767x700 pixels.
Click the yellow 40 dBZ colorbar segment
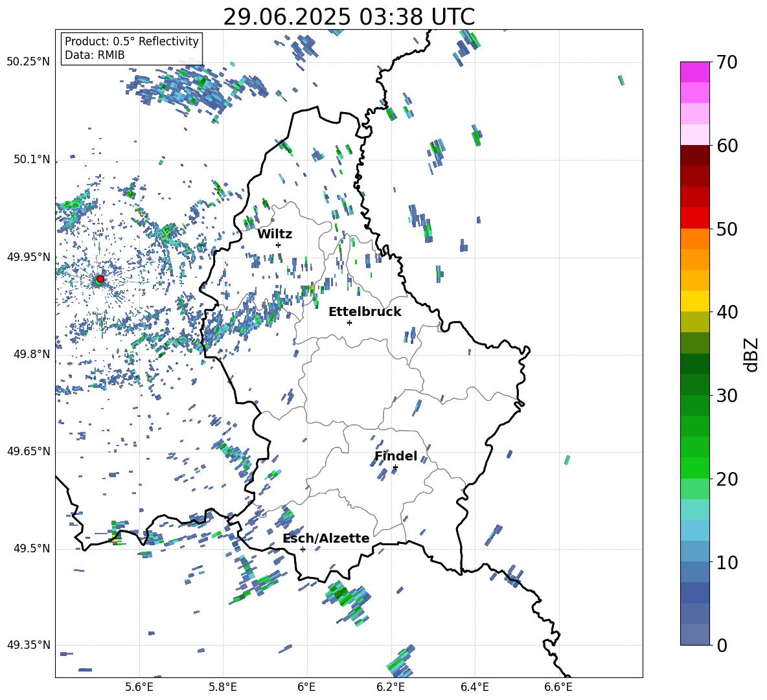pos(694,301)
